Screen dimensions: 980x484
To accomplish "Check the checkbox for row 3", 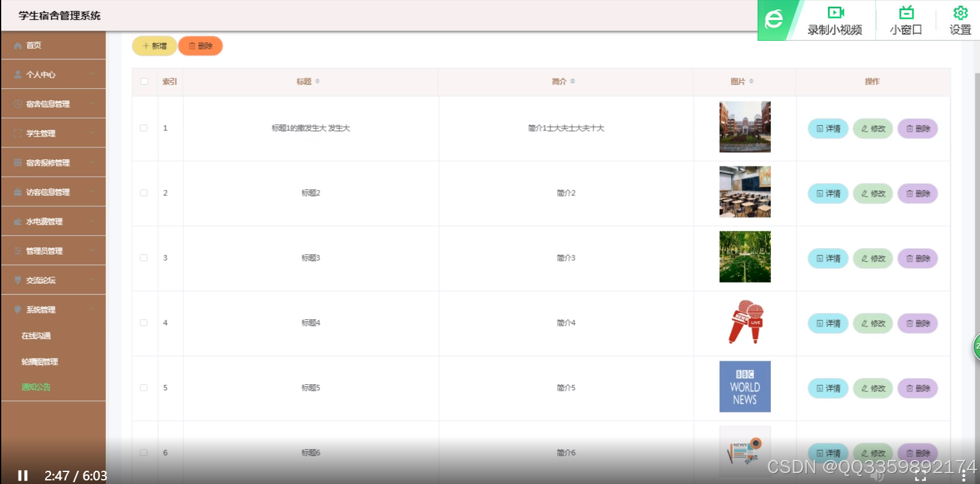I will [144, 258].
